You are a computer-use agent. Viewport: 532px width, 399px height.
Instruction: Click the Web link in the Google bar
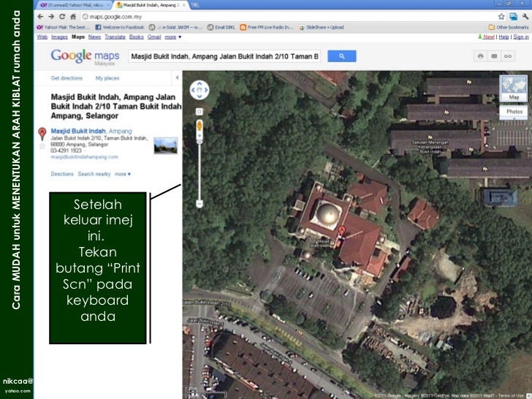[x=42, y=37]
